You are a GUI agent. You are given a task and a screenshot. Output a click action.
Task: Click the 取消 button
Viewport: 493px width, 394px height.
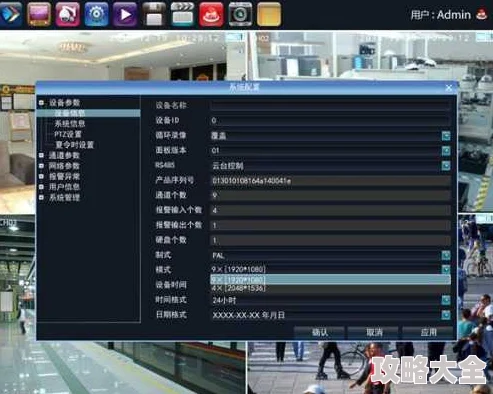[x=374, y=332]
